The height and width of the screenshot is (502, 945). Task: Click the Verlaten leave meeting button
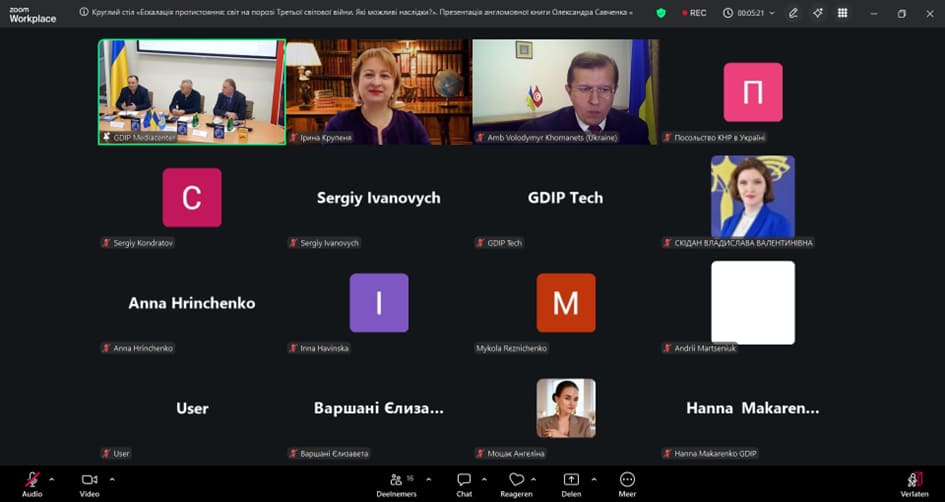pos(914,482)
